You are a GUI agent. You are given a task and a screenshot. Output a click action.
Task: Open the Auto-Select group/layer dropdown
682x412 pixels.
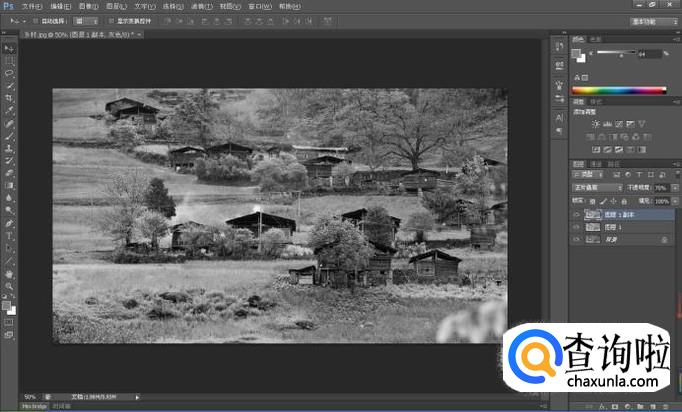click(x=85, y=21)
